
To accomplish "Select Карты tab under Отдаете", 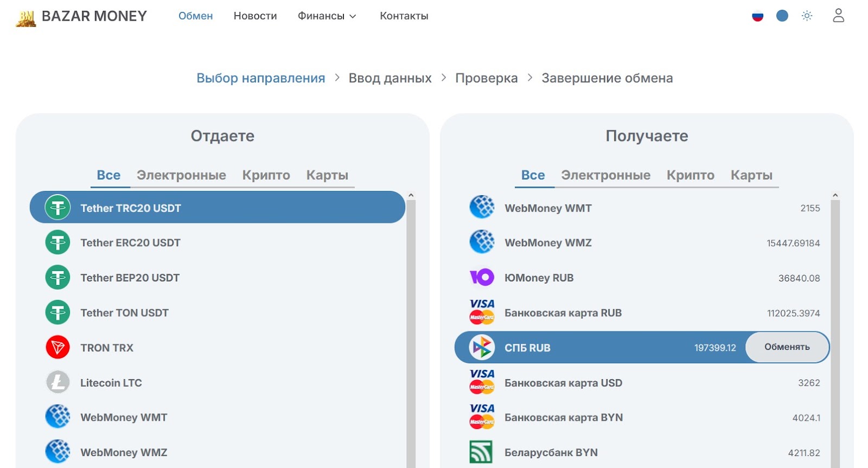I will pos(327,175).
